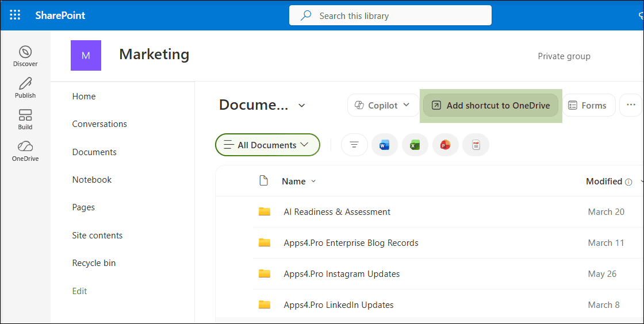The height and width of the screenshot is (324, 644).
Task: Open Publish in the app bar
Action: (25, 88)
